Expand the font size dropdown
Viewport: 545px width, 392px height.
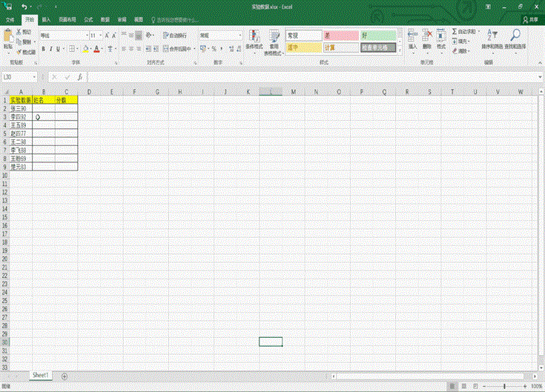click(99, 35)
